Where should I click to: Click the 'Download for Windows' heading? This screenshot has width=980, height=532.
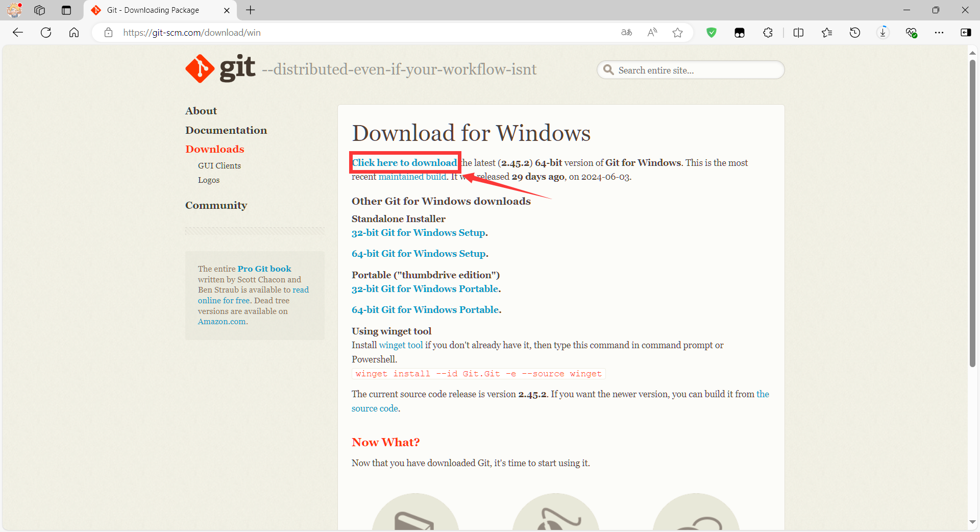471,133
